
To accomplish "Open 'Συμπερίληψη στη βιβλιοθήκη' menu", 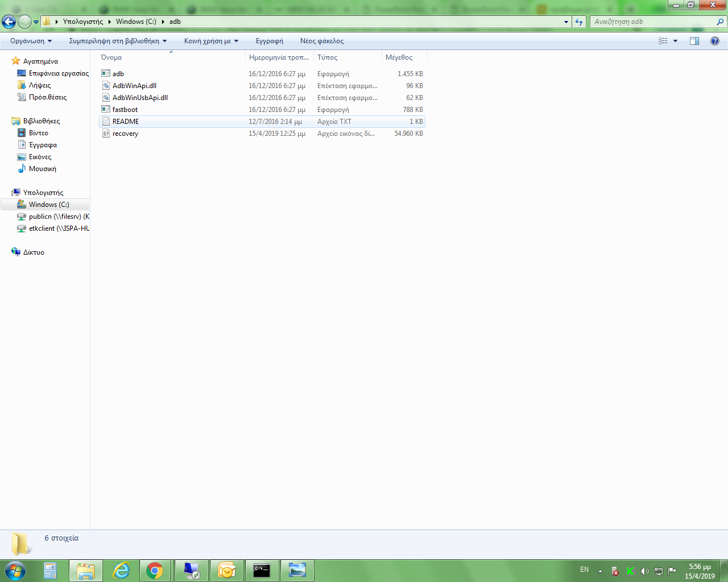I will click(118, 41).
